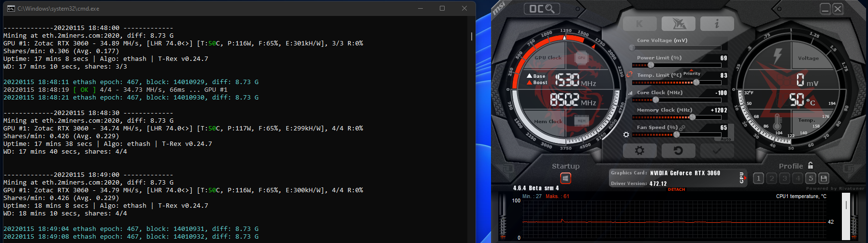Click the apply checkmark button
Screen dimensions: 868x243
pos(717,151)
